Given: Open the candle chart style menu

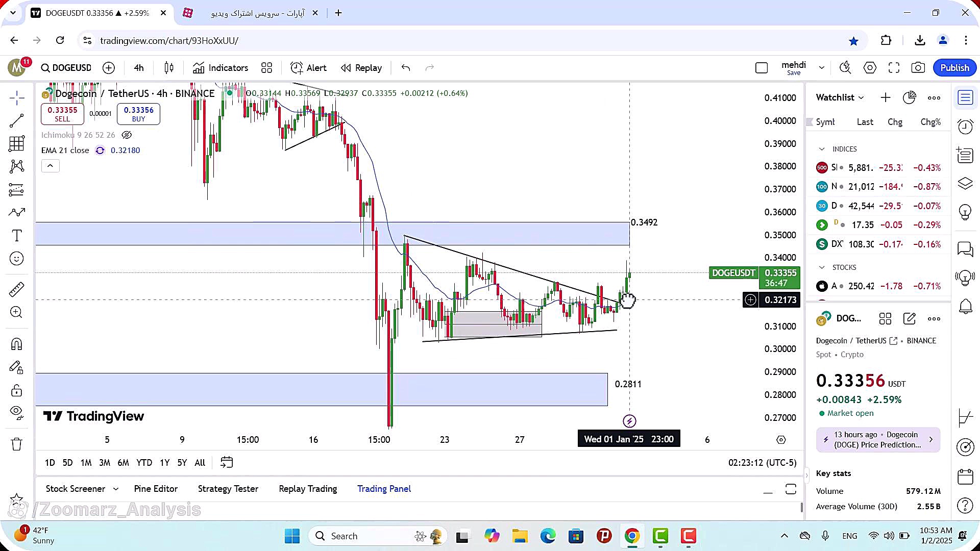Looking at the screenshot, I should tap(169, 68).
